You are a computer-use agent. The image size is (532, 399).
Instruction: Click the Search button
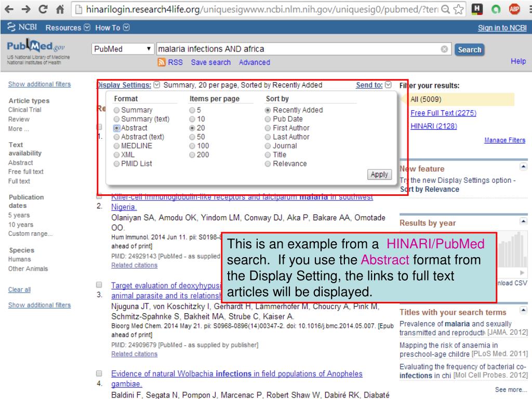tap(469, 50)
